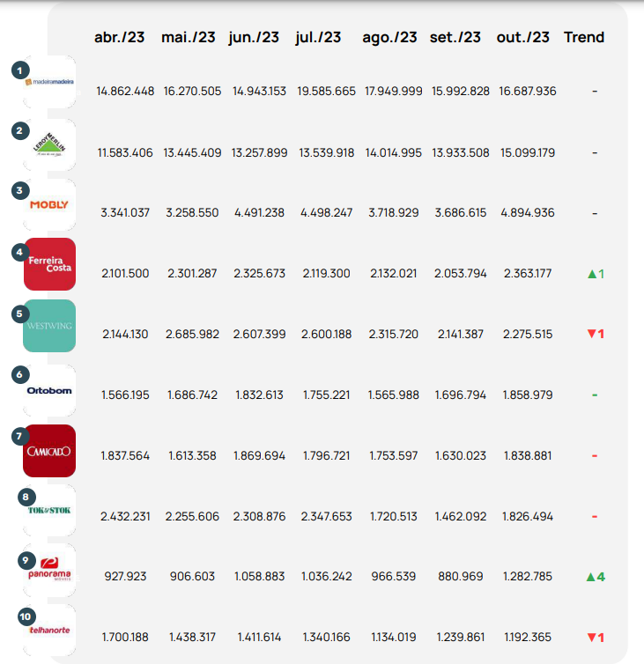Select the teal Westwing logo
Image resolution: width=644 pixels, height=664 pixels.
tap(49, 326)
